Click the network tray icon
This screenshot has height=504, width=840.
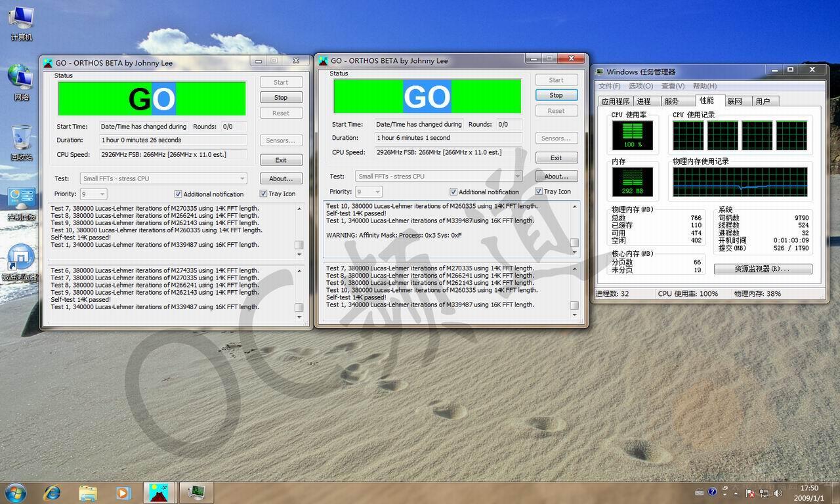tap(765, 492)
